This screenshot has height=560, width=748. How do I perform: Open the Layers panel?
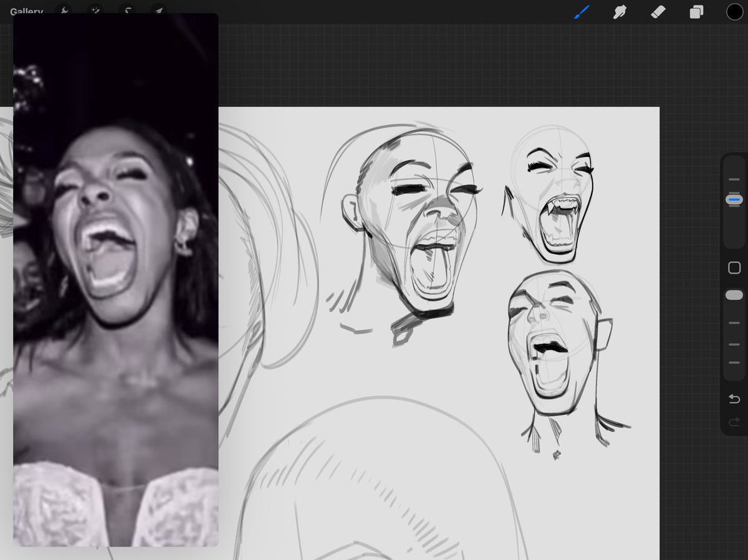pos(696,12)
